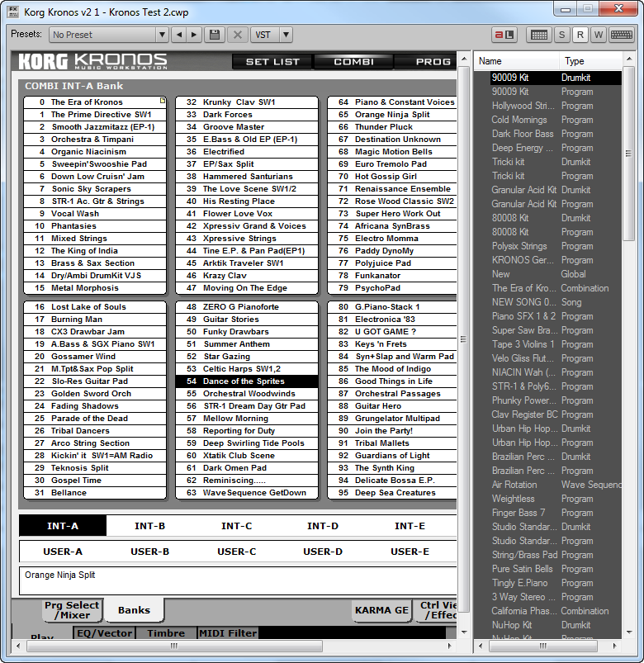The width and height of the screenshot is (644, 663).
Task: Select the INT-E bank
Action: click(x=410, y=526)
